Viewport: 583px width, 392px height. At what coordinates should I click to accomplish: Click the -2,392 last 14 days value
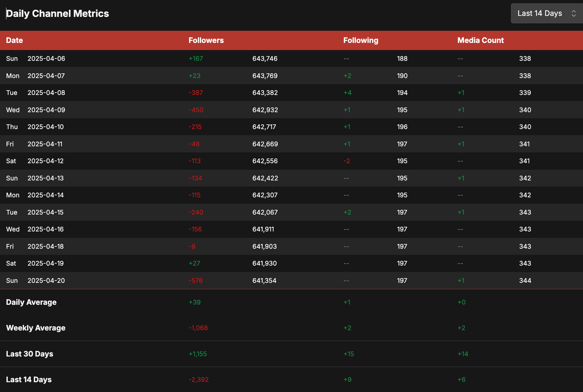[199, 379]
